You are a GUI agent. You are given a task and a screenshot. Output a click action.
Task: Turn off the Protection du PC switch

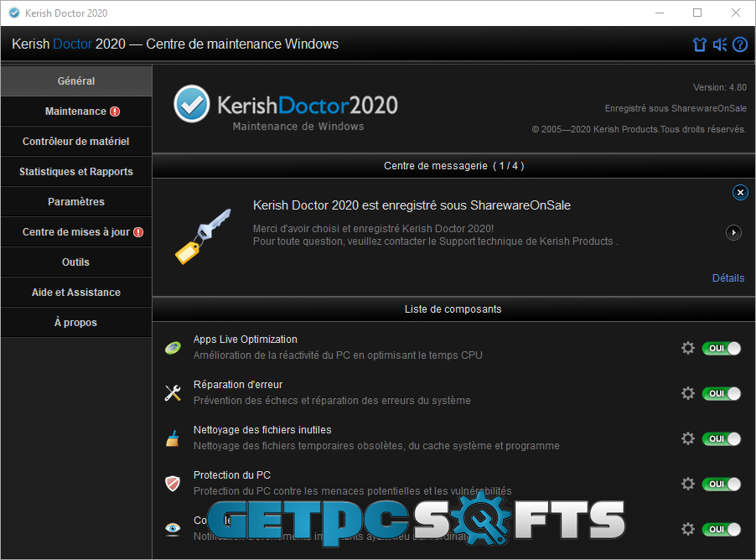pos(722,485)
